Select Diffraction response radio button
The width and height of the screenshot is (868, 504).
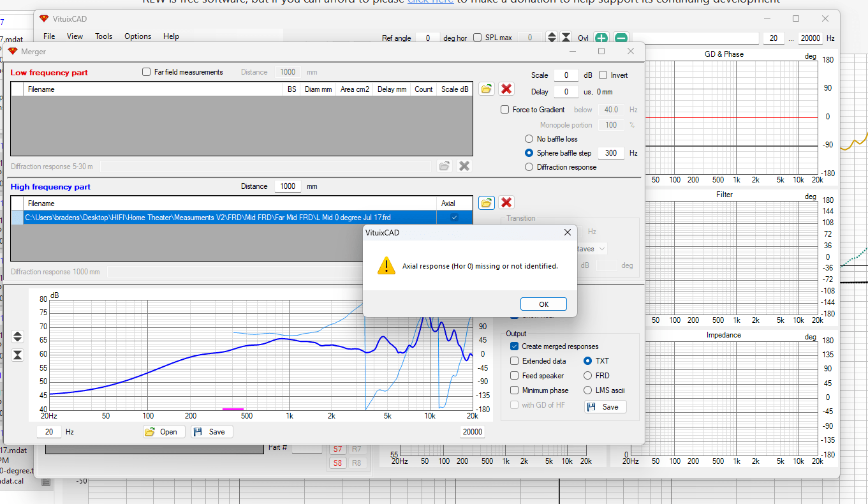[529, 167]
